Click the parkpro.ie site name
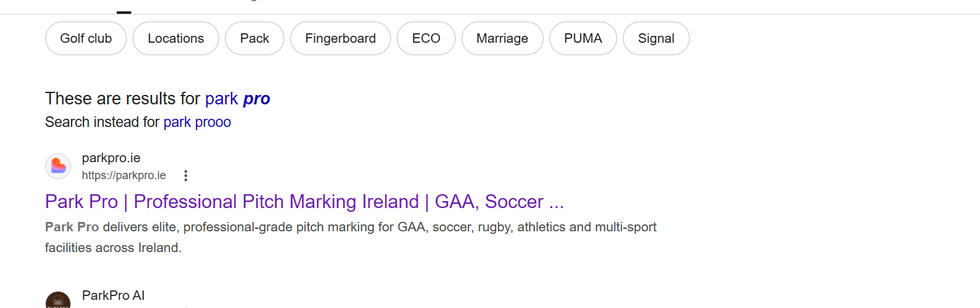 111,158
